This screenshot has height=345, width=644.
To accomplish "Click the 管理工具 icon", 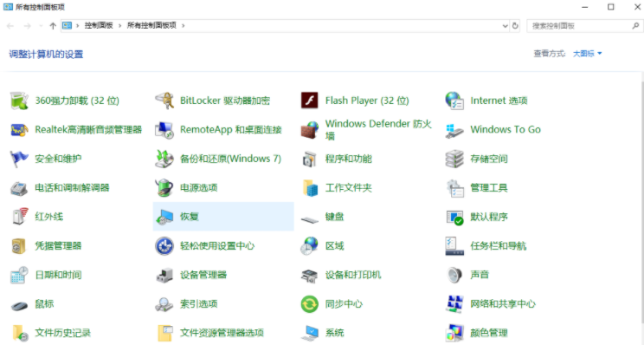I will click(454, 188).
